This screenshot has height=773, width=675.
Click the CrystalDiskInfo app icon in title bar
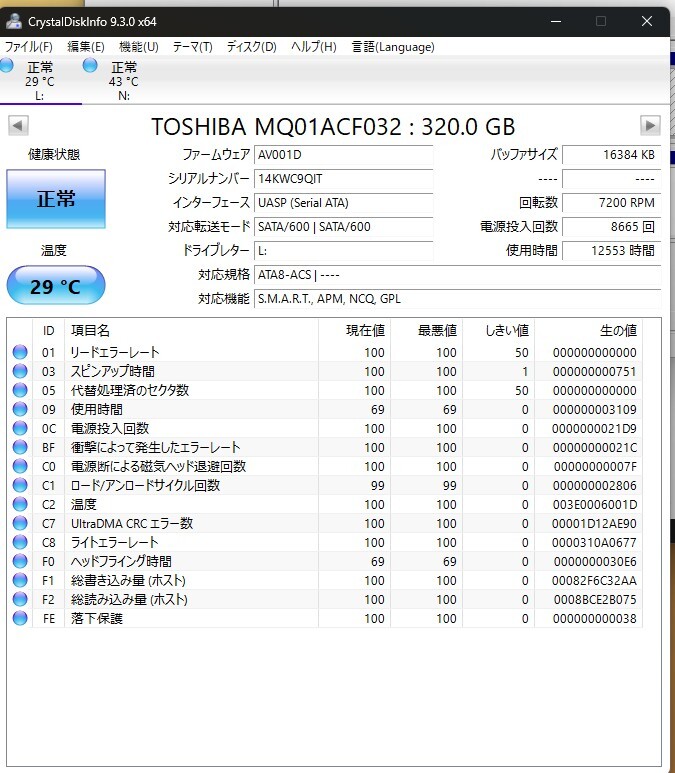14,21
